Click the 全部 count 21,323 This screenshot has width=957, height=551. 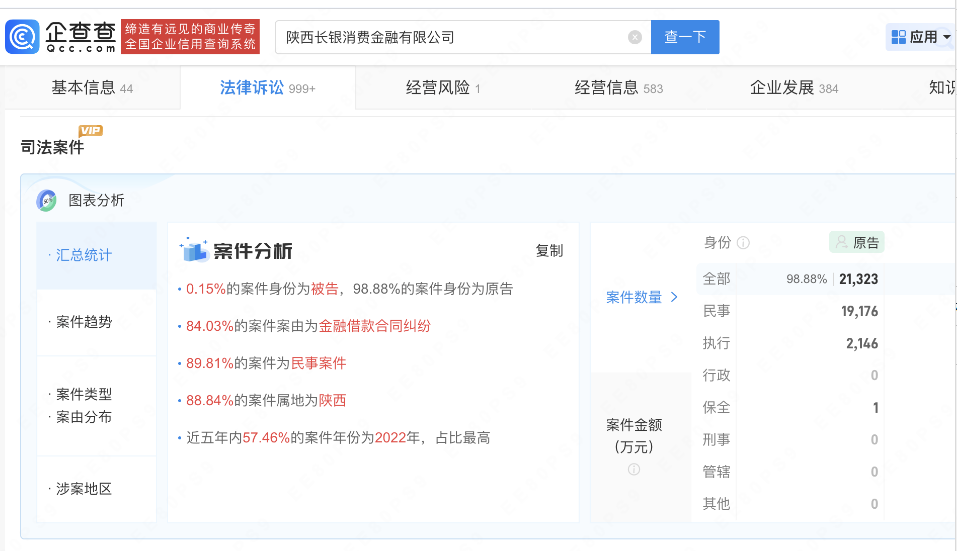(x=859, y=279)
